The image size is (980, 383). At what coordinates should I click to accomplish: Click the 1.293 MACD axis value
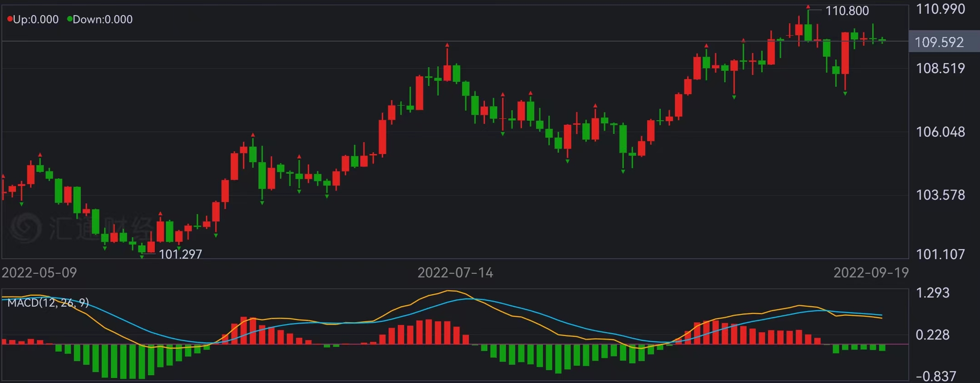[x=933, y=293]
